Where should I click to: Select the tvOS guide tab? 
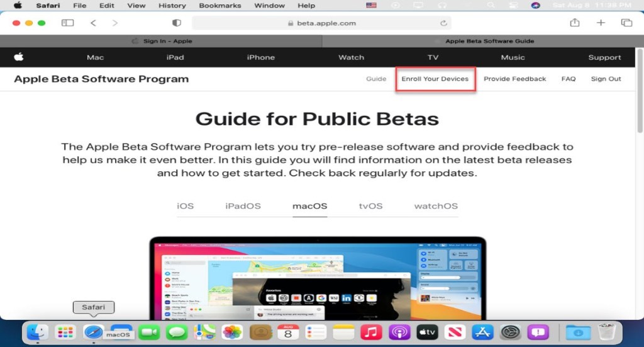(x=371, y=206)
